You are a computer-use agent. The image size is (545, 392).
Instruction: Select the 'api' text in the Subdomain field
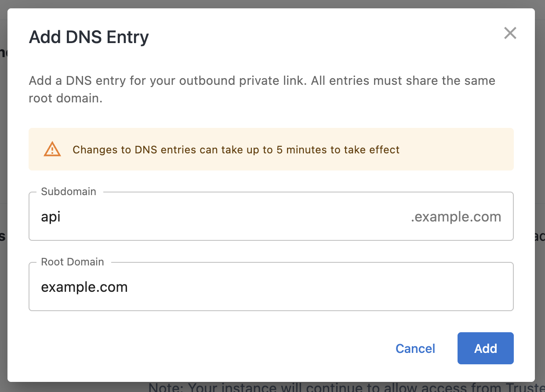tap(50, 216)
